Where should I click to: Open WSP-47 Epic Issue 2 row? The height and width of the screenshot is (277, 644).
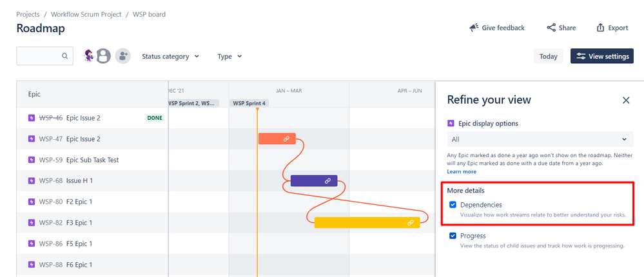[x=92, y=138]
